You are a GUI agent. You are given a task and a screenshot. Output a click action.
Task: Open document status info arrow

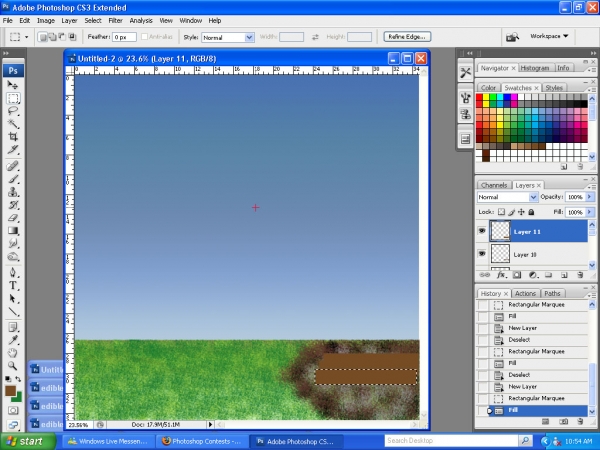pyautogui.click(x=210, y=424)
